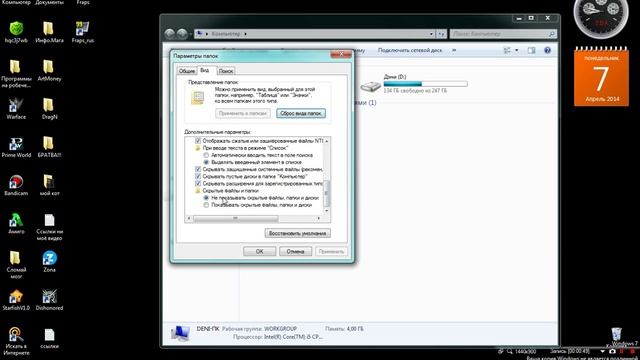Select the ссылки file icon on the desktop
The image size is (640, 360).
tap(49, 335)
